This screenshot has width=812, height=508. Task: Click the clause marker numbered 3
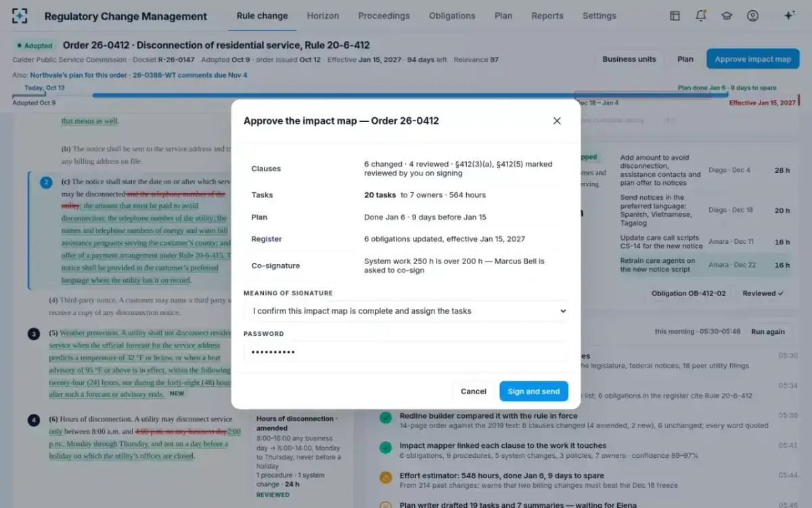pyautogui.click(x=33, y=333)
